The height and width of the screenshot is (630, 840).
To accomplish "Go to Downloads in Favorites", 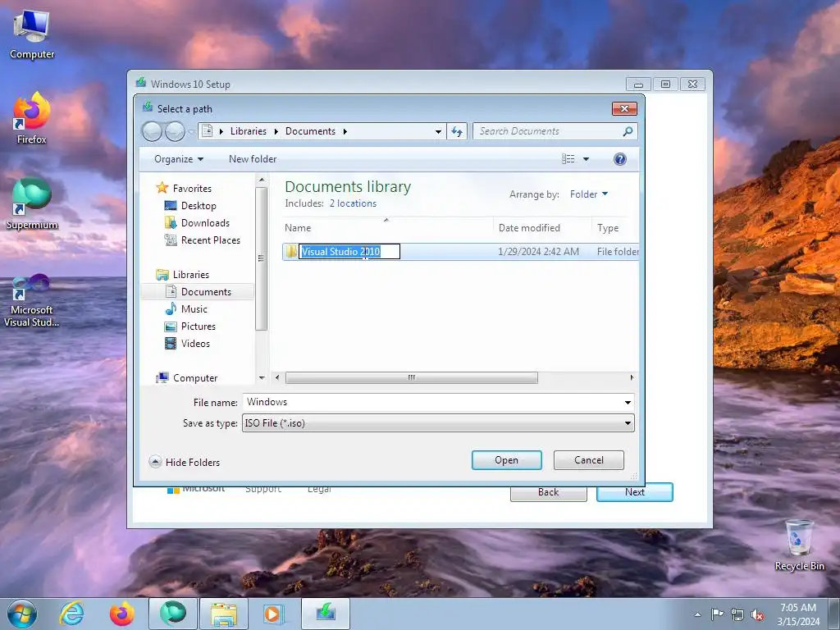I will pyautogui.click(x=205, y=223).
